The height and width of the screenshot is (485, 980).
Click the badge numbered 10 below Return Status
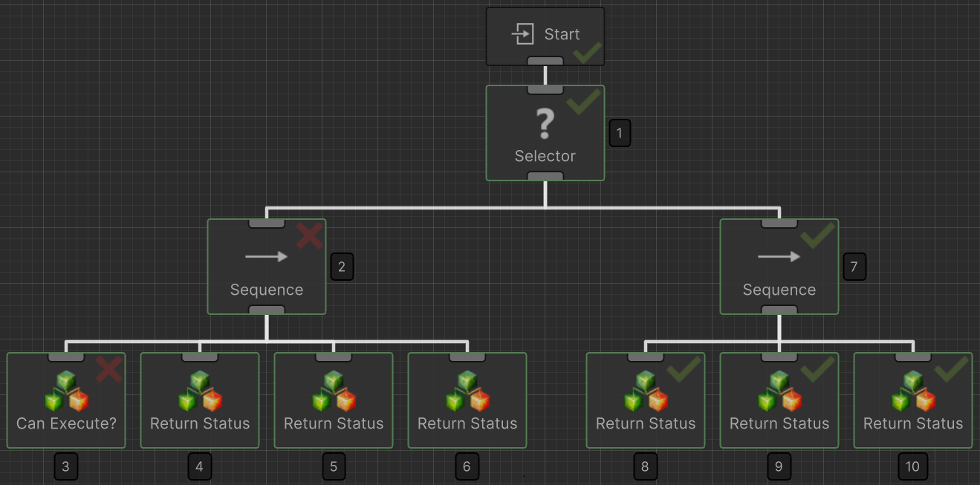[912, 466]
